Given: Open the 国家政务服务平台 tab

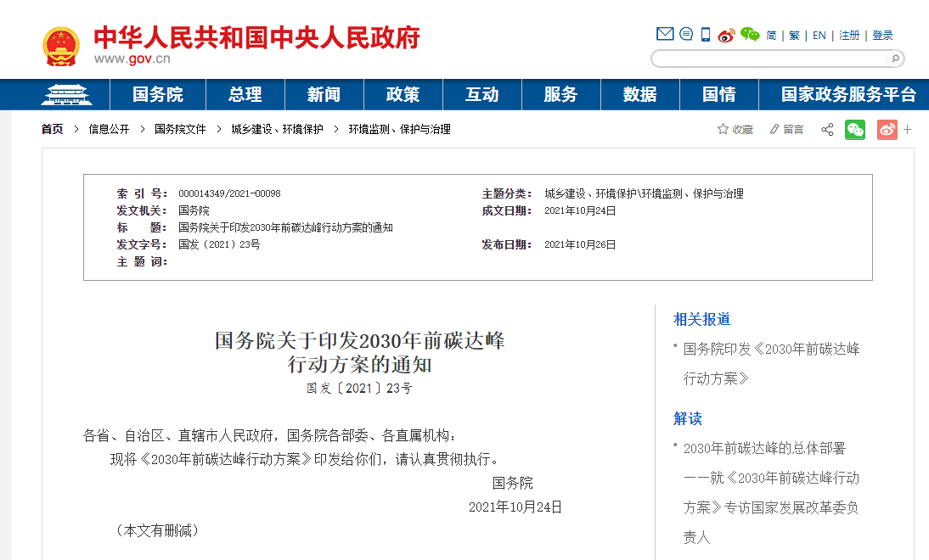Looking at the screenshot, I should 848,94.
